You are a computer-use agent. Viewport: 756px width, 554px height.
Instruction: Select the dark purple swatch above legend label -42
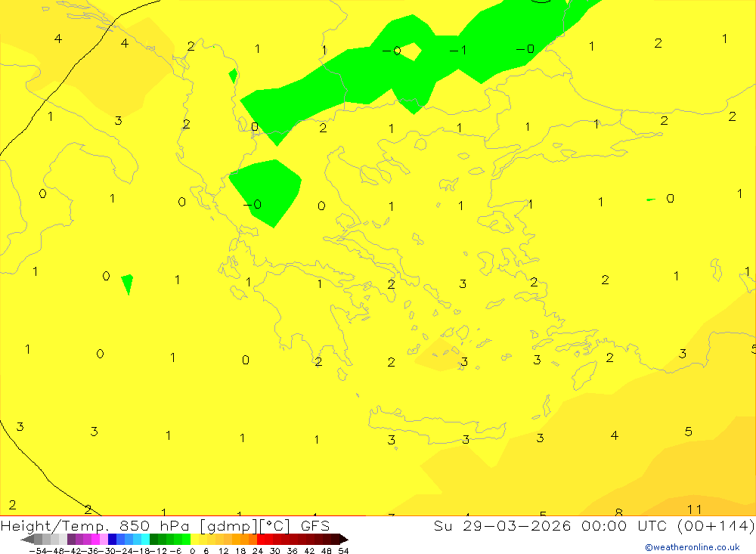click(x=71, y=540)
